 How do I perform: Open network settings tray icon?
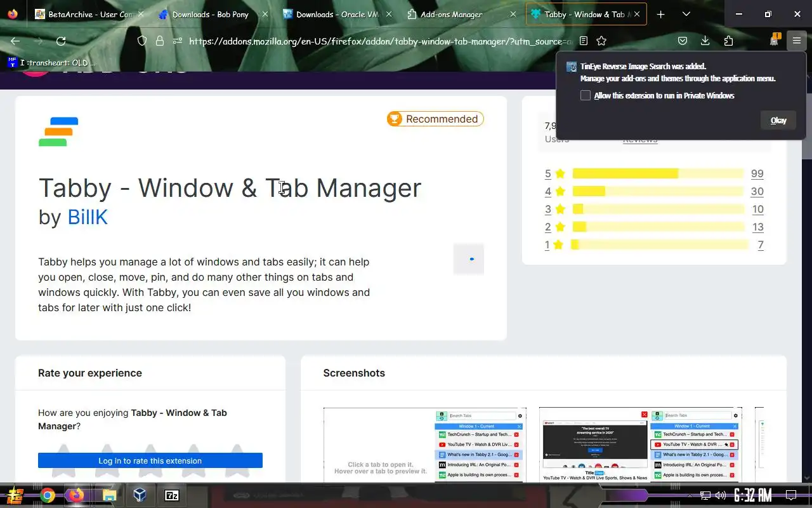click(705, 495)
